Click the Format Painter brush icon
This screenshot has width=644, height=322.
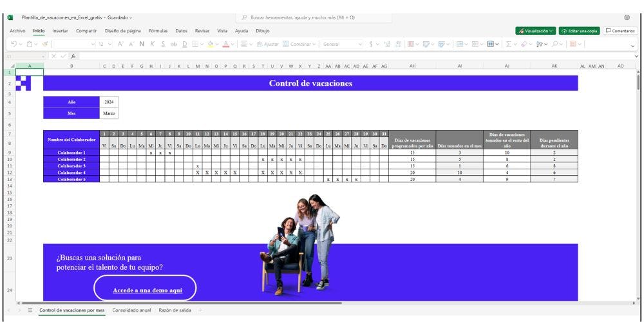(x=45, y=44)
